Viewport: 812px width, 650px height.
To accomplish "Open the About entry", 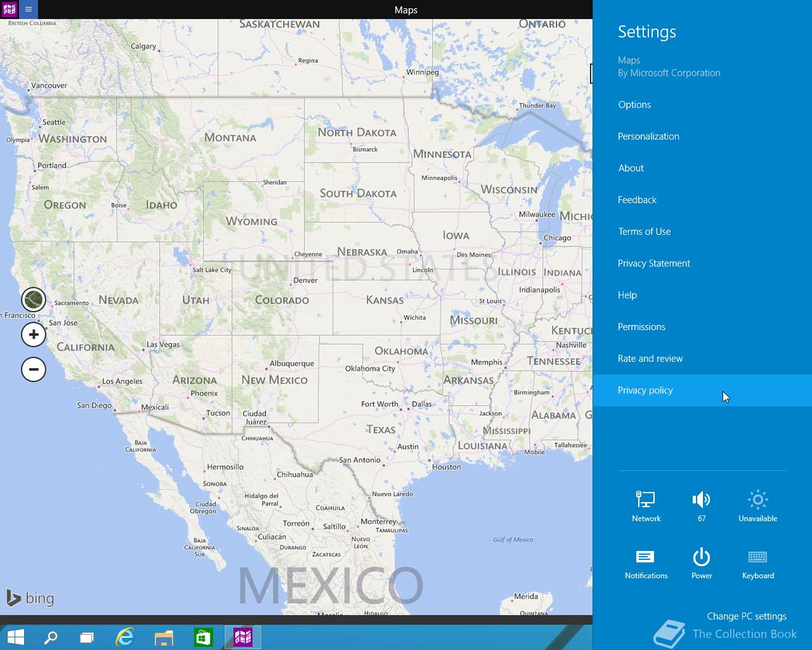I will pyautogui.click(x=702, y=168).
